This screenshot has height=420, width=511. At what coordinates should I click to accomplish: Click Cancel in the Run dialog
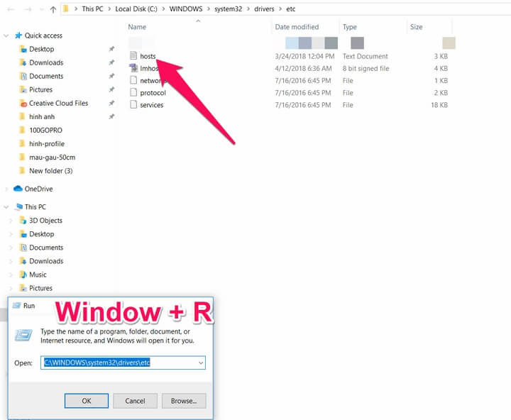pyautogui.click(x=136, y=401)
